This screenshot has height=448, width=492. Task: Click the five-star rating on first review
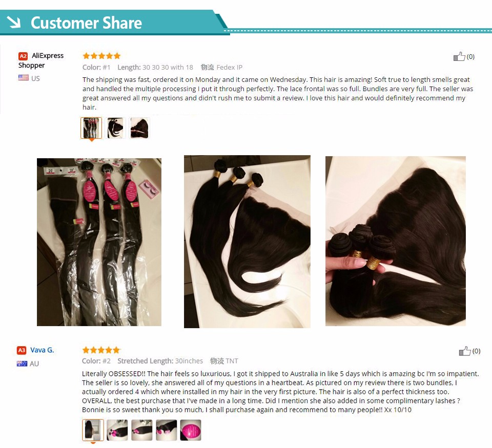[x=101, y=56]
